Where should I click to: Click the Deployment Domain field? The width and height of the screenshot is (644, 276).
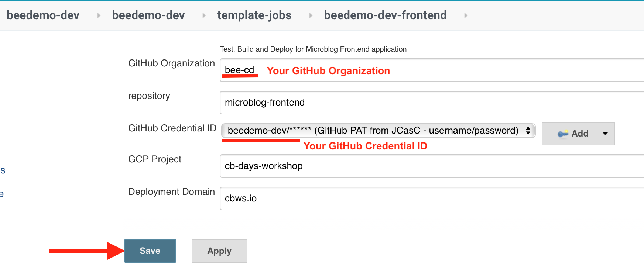click(432, 199)
